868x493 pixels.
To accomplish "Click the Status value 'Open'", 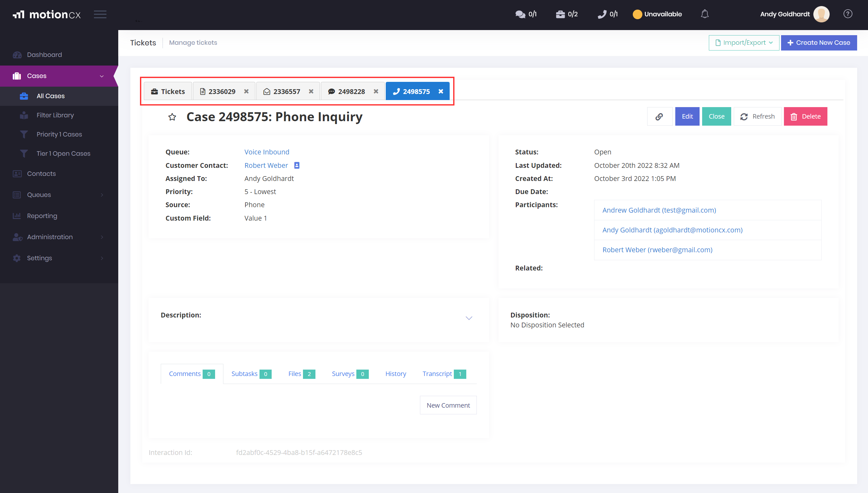I will tap(602, 152).
